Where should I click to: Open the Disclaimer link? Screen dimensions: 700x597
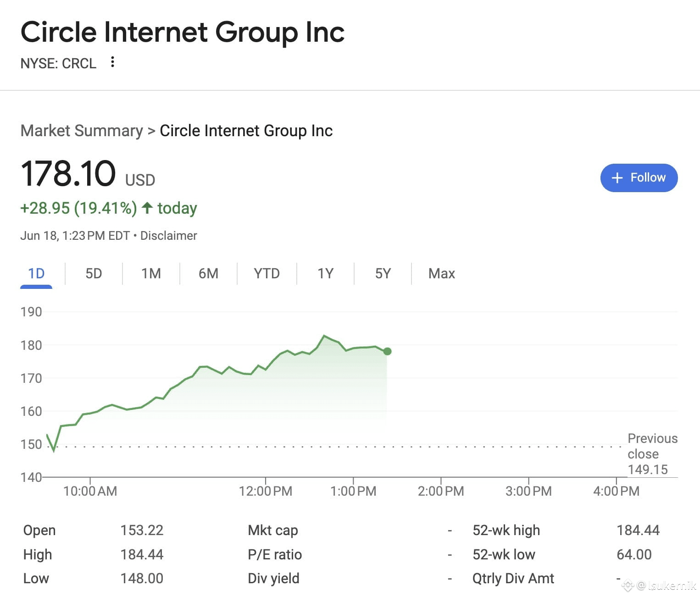coord(168,236)
